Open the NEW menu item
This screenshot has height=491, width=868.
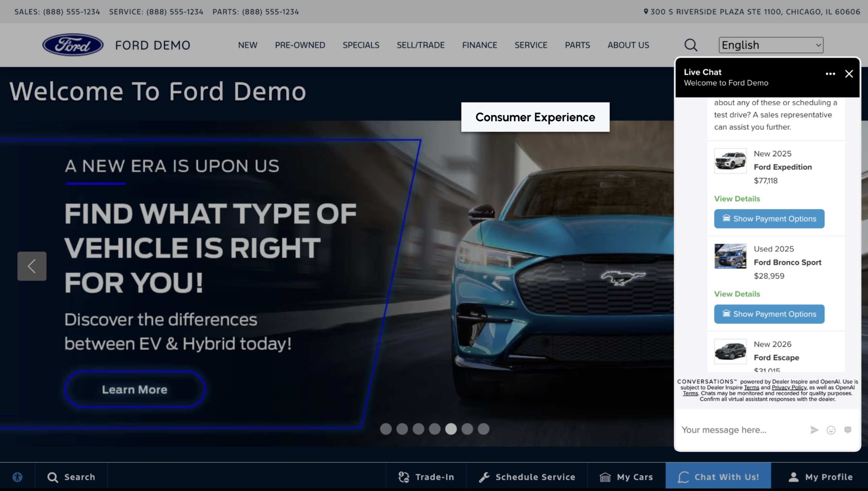248,45
